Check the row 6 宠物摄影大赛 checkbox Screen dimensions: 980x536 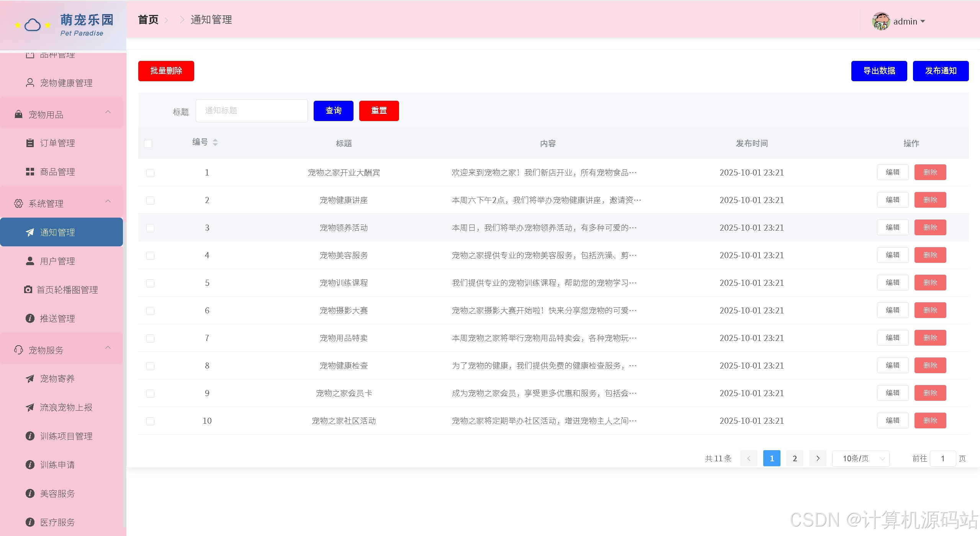pyautogui.click(x=151, y=311)
